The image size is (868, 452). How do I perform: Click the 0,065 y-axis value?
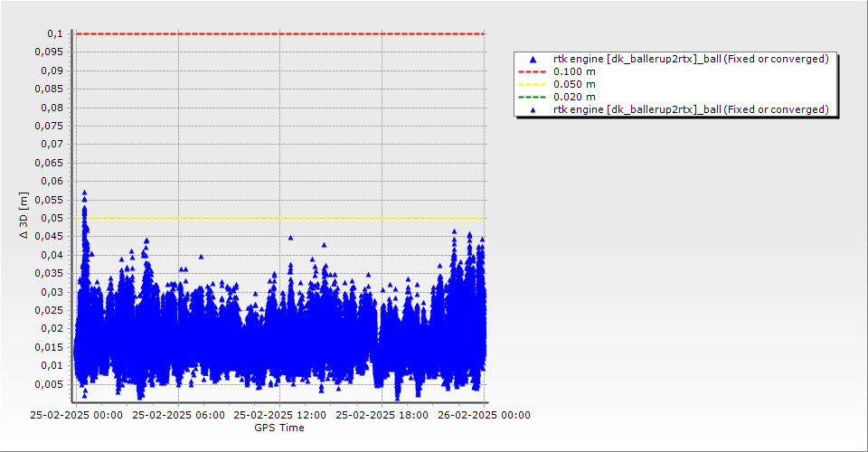click(49, 164)
